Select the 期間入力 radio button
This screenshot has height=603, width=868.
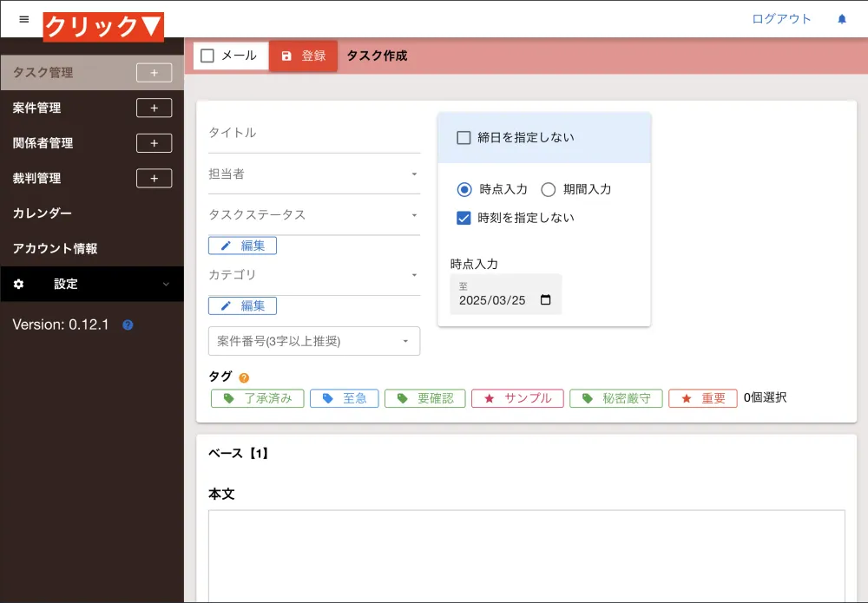548,189
